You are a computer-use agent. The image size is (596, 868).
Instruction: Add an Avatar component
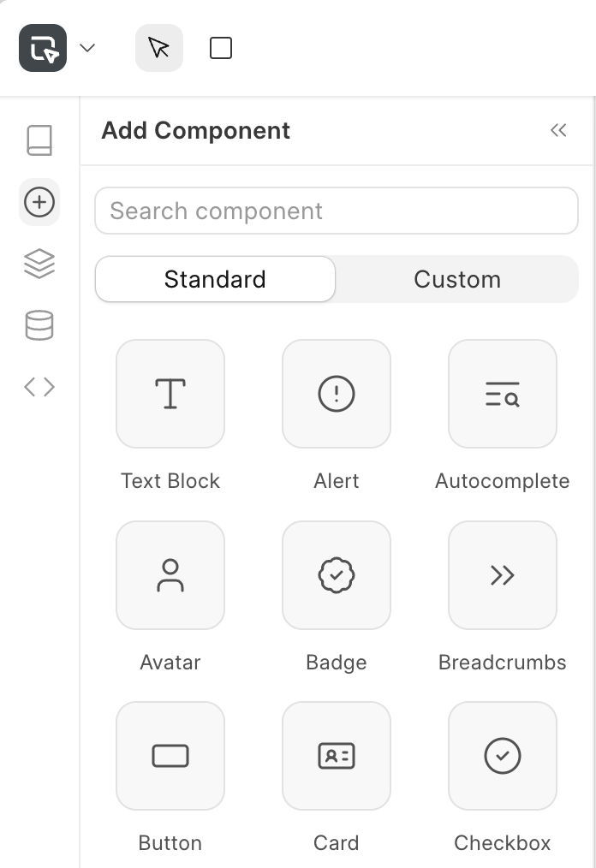(x=170, y=575)
